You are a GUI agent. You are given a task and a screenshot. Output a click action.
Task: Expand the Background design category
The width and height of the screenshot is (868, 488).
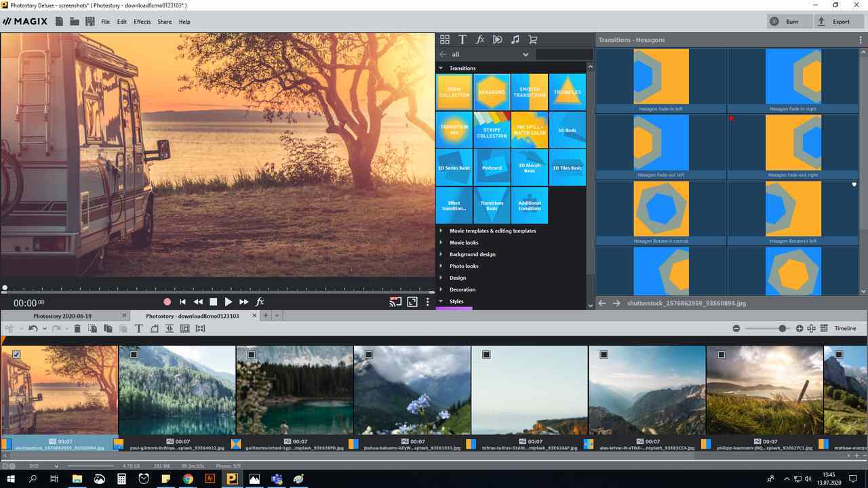[441, 254]
